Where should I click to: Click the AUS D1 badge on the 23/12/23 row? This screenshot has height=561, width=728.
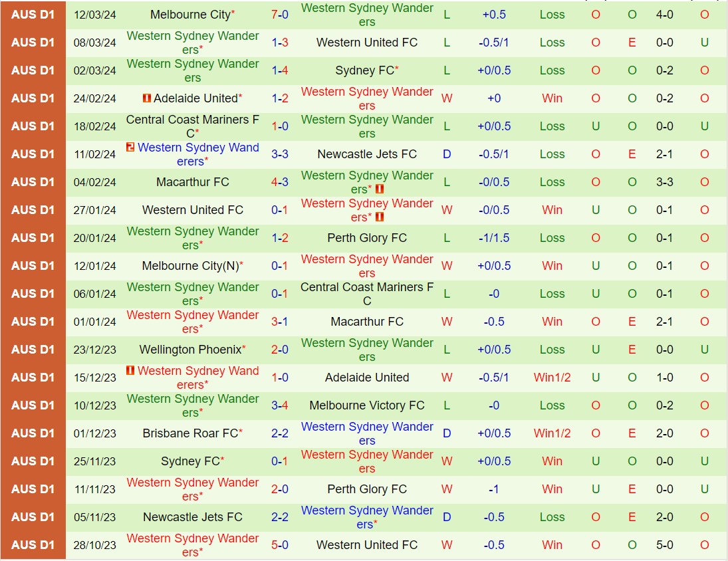point(33,350)
